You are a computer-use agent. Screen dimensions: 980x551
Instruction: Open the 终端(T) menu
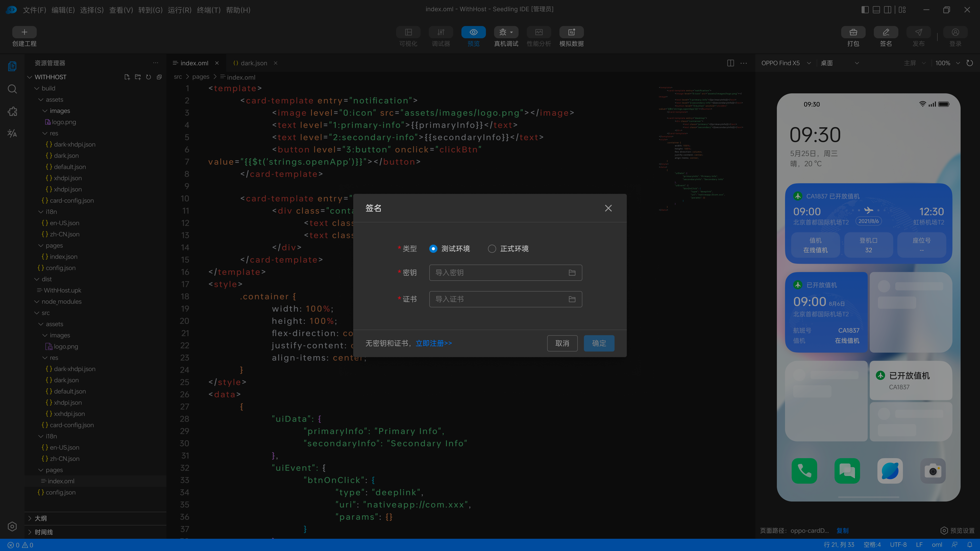coord(209,10)
